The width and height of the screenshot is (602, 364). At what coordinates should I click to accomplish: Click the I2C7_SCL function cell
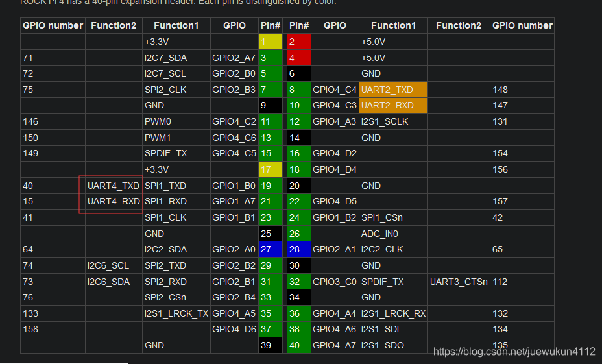tap(176, 73)
